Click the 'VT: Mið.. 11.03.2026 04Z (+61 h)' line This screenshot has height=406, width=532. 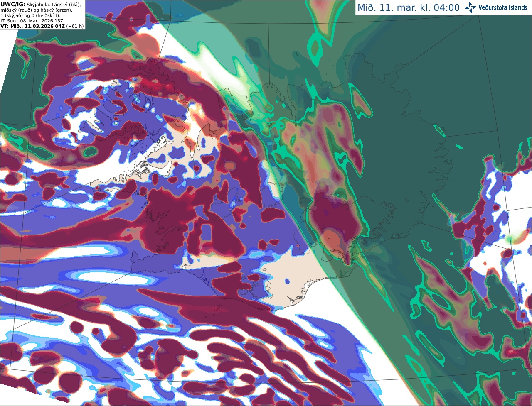tap(42, 26)
